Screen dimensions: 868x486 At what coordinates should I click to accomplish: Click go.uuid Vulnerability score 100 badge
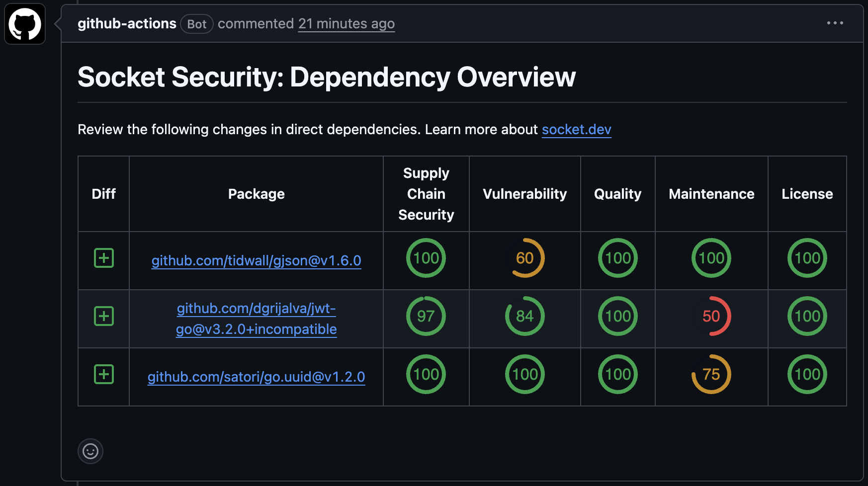525,374
